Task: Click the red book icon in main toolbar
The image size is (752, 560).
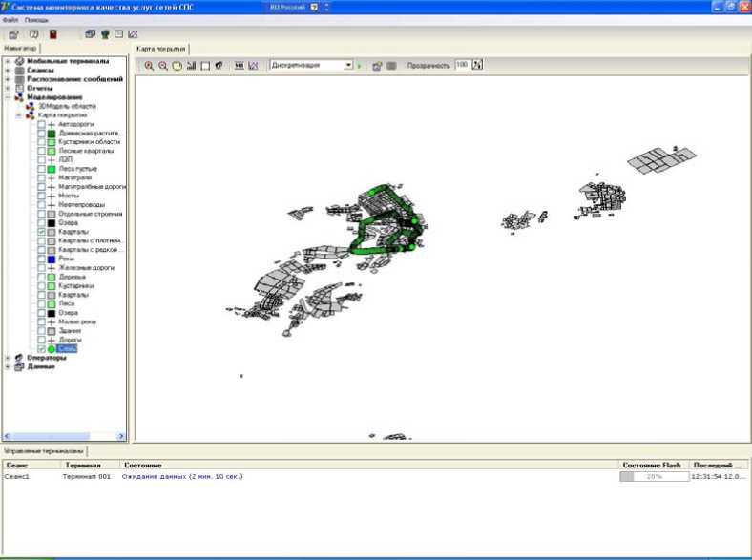Action: coord(53,33)
